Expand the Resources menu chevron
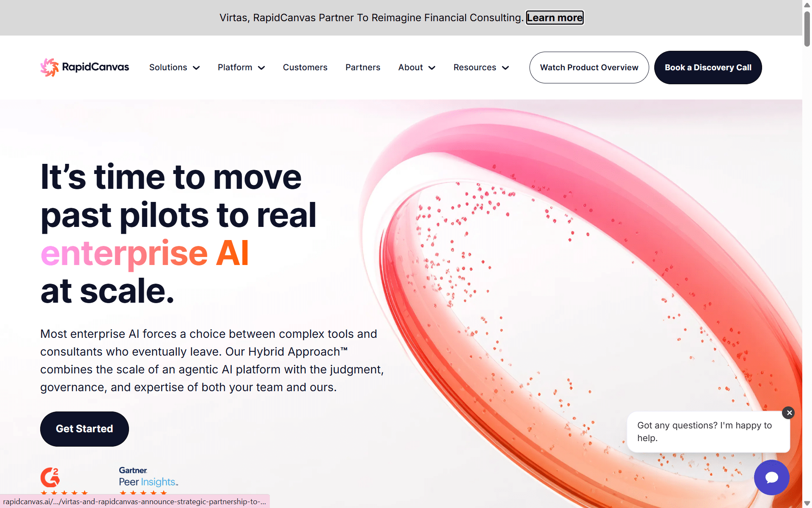The image size is (812, 508). (505, 68)
